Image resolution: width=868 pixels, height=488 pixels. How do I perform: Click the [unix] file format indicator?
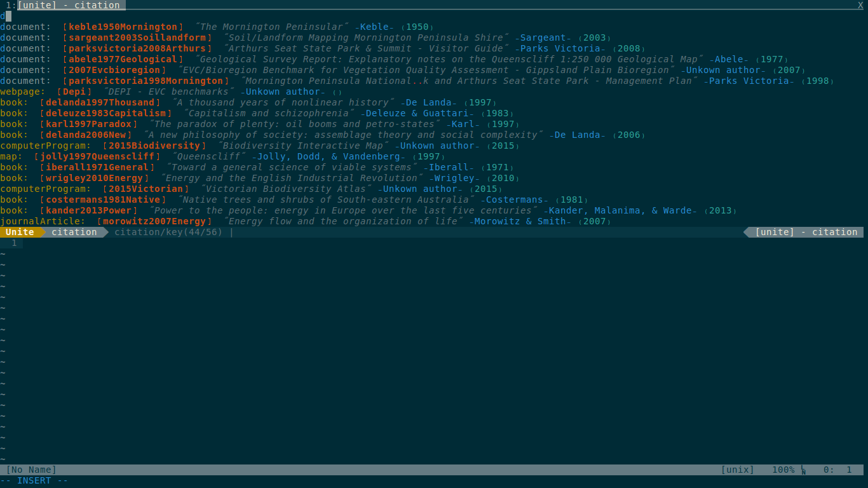737,470
